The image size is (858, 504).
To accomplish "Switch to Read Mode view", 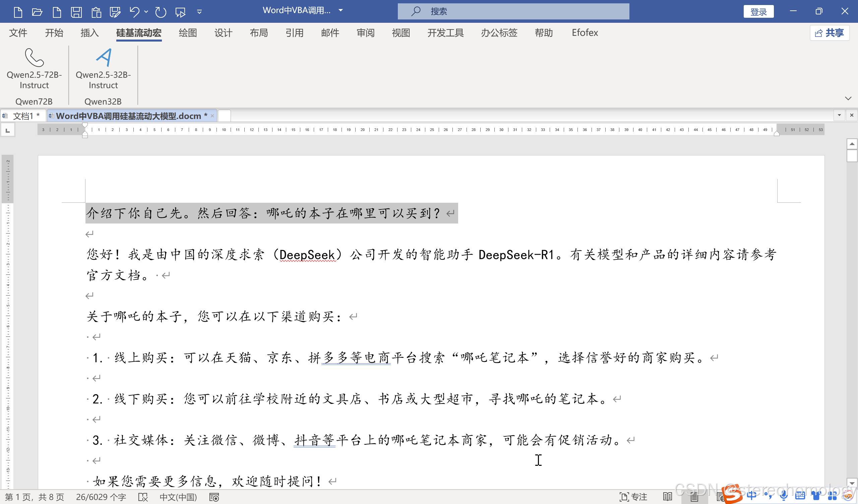I will [668, 497].
